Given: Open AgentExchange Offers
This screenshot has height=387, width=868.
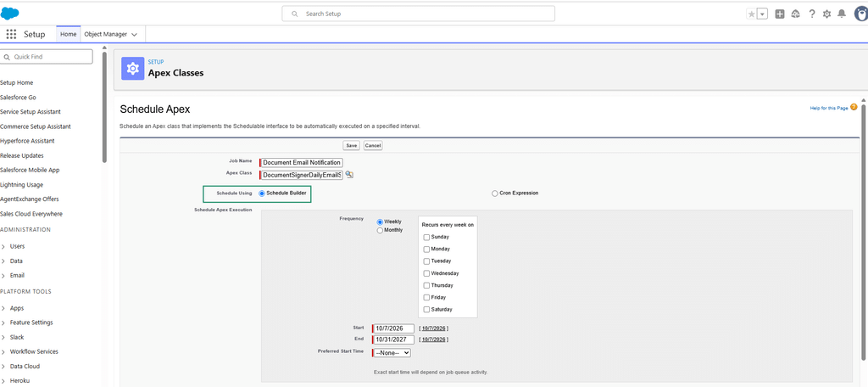Looking at the screenshot, I should click(30, 199).
